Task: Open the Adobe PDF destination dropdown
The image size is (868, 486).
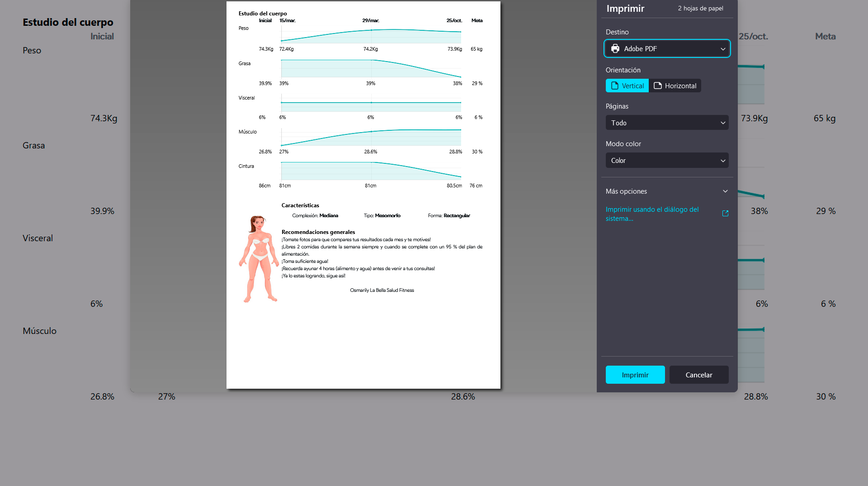Action: 667,48
